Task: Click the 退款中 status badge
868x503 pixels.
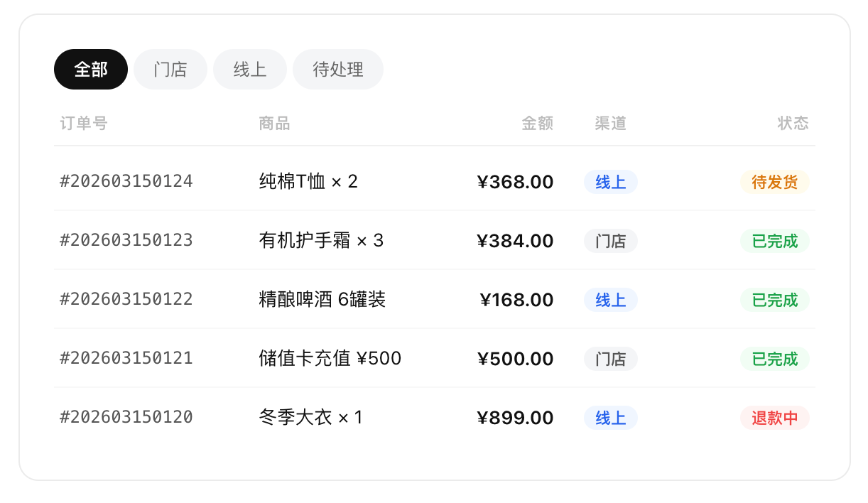Action: tap(774, 418)
